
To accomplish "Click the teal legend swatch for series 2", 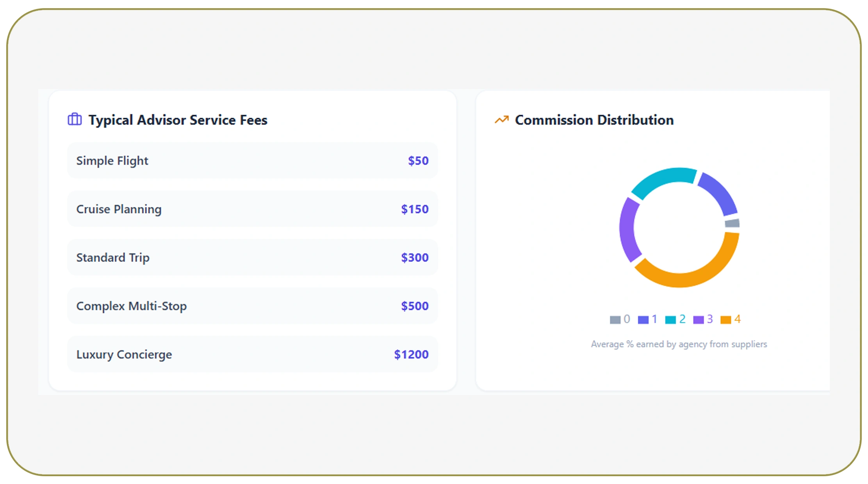I will pyautogui.click(x=670, y=319).
